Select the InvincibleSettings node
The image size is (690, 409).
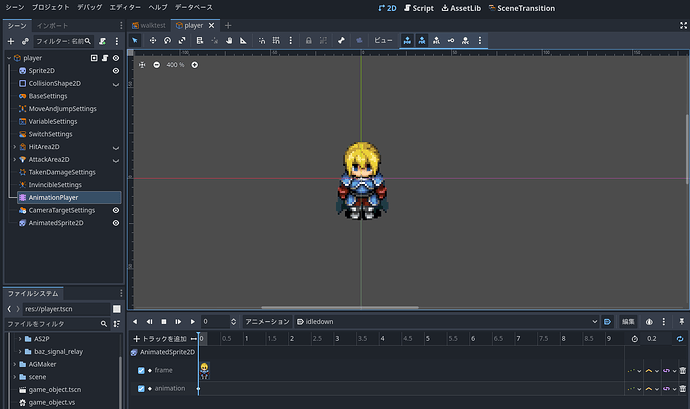(x=55, y=185)
